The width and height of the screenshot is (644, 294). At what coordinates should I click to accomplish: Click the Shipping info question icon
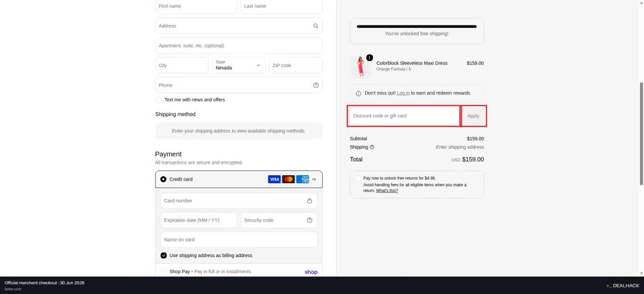point(372,147)
